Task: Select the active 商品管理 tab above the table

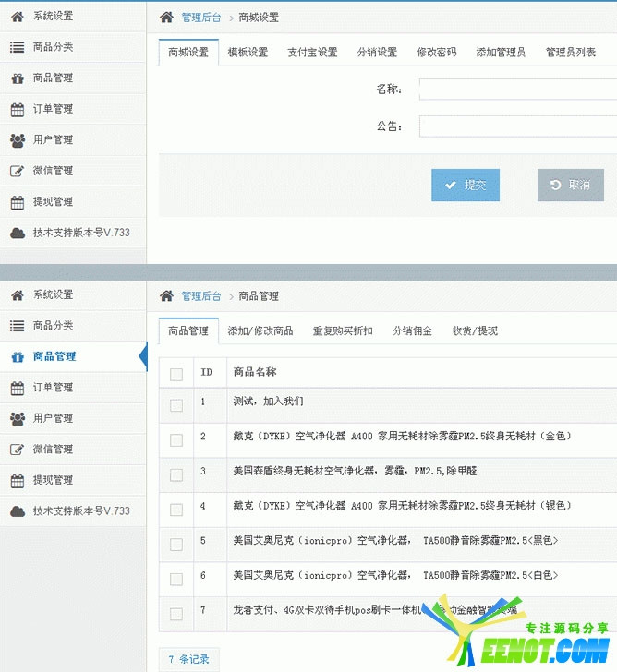Action: pyautogui.click(x=188, y=330)
